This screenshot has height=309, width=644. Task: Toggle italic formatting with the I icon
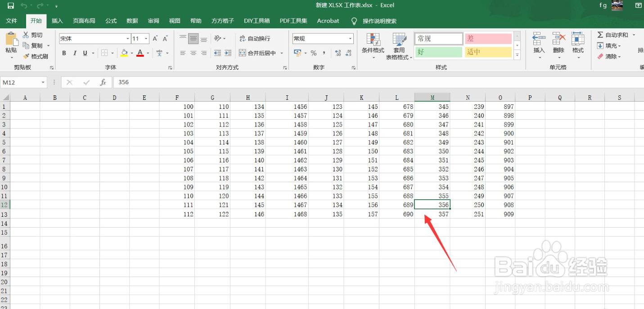click(75, 53)
